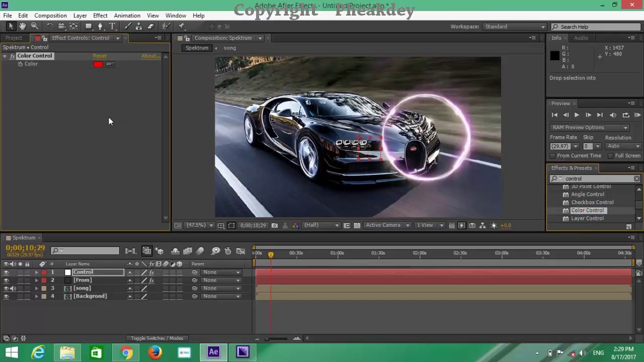
Task: Hide the Control layer using eye icon
Action: (6, 272)
